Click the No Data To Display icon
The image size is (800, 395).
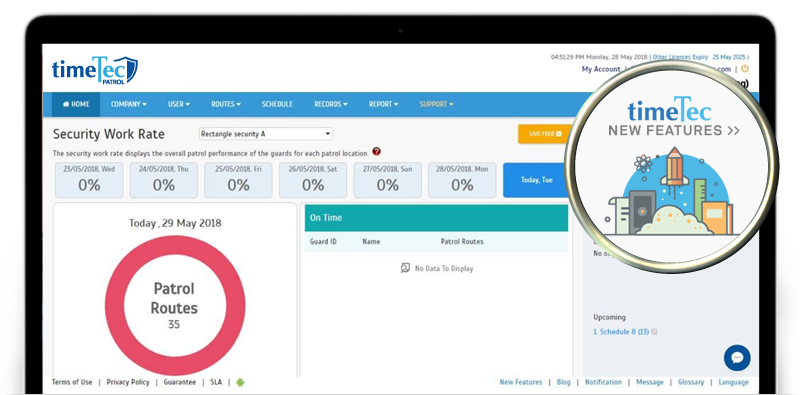tap(405, 268)
